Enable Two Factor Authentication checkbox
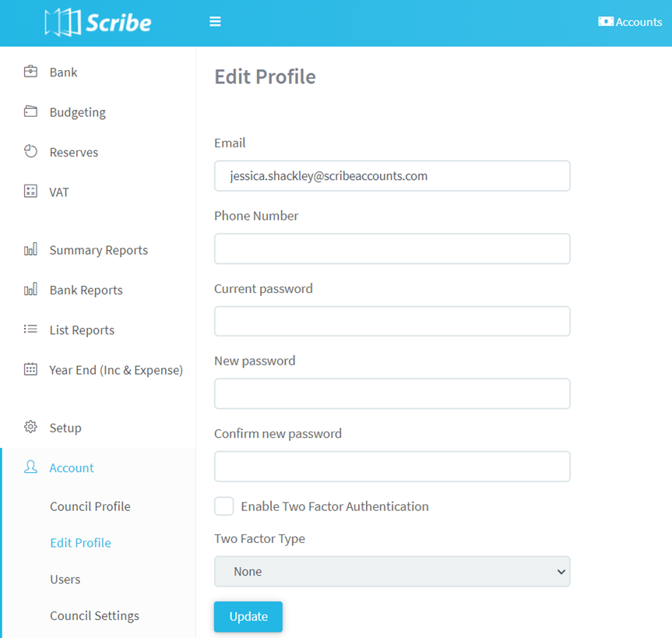The image size is (672, 638). [223, 506]
